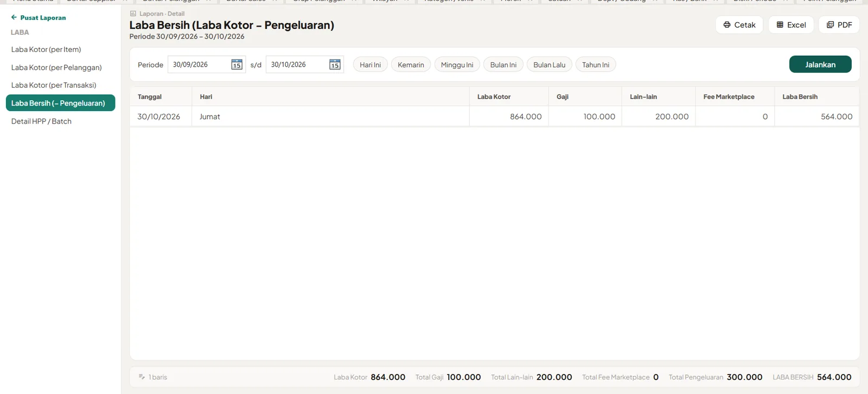The image size is (868, 394).
Task: Sort by Tanggal column header
Action: [161, 96]
